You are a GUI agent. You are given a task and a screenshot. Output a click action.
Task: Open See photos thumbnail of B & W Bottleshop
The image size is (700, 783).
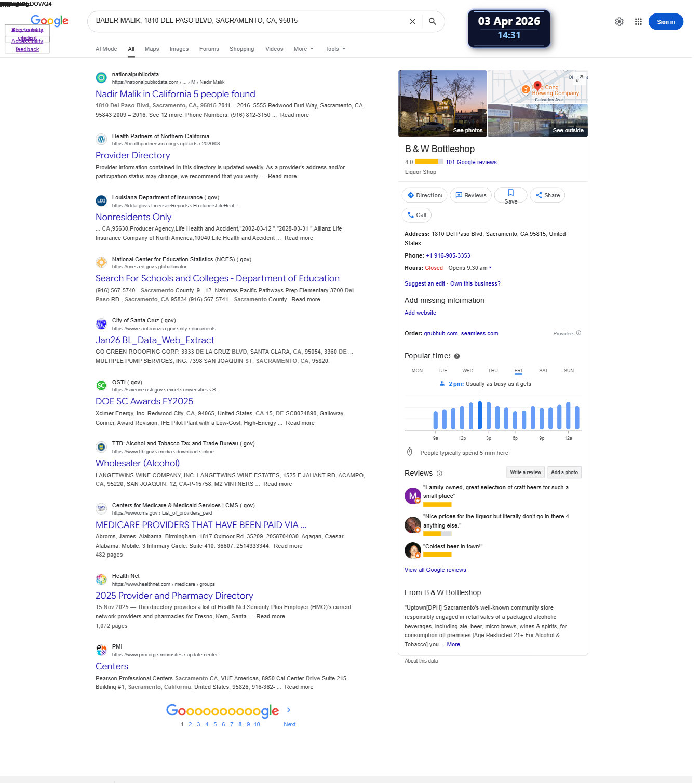click(x=442, y=103)
